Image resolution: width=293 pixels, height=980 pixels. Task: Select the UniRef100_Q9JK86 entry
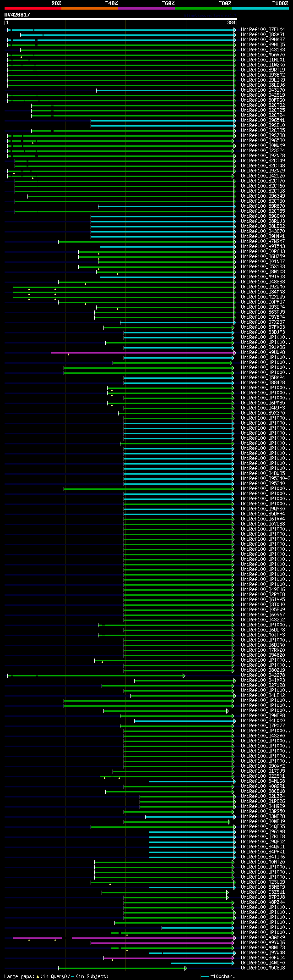[x=263, y=348]
